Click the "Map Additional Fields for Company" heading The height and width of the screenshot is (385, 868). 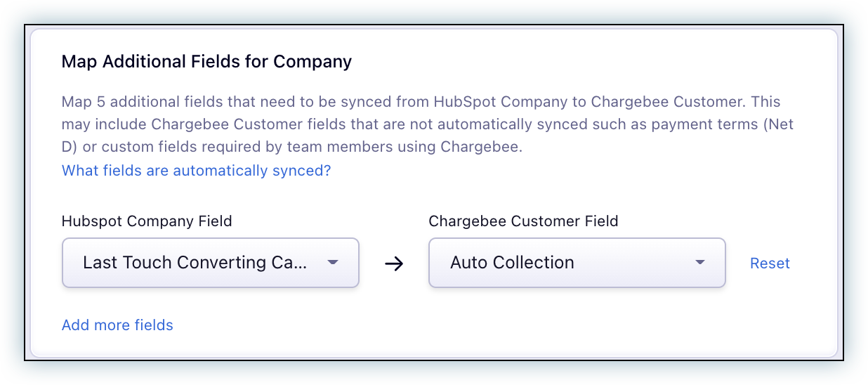click(206, 62)
